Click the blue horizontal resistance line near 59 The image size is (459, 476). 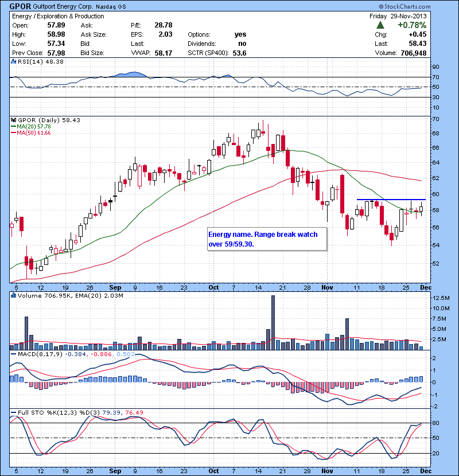pyautogui.click(x=391, y=200)
